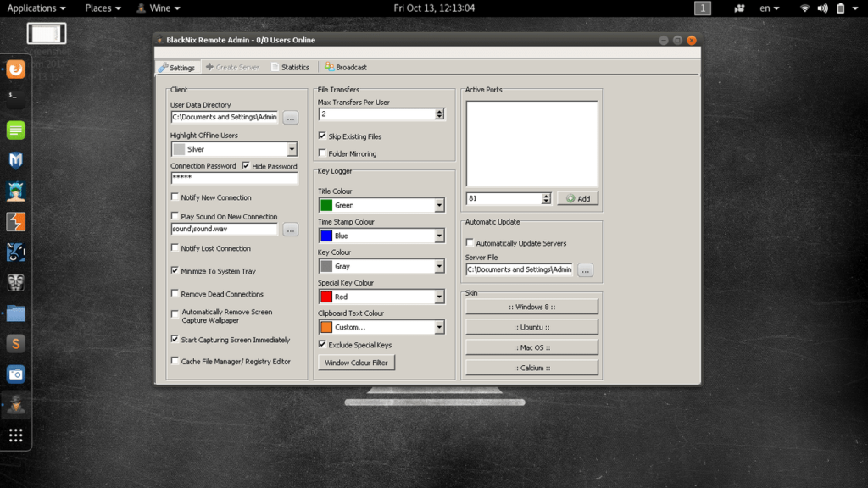Expand the Key Colour dropdown
This screenshot has width=868, height=488.
coord(439,266)
